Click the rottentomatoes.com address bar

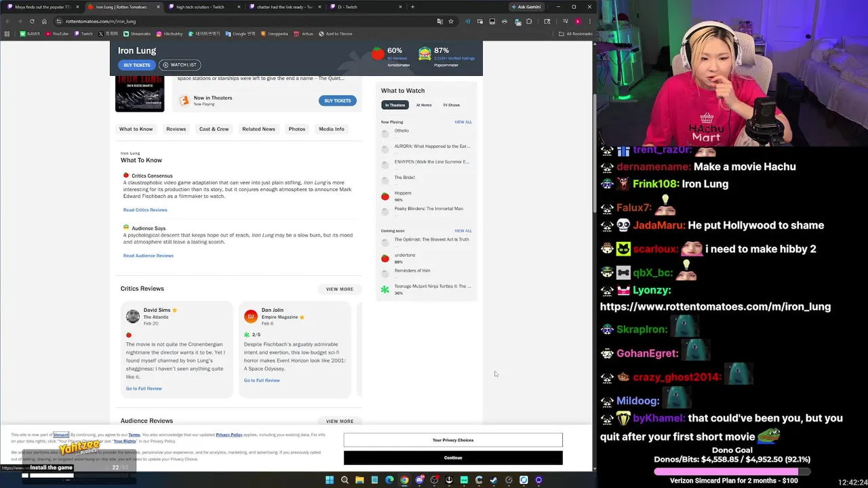point(244,21)
